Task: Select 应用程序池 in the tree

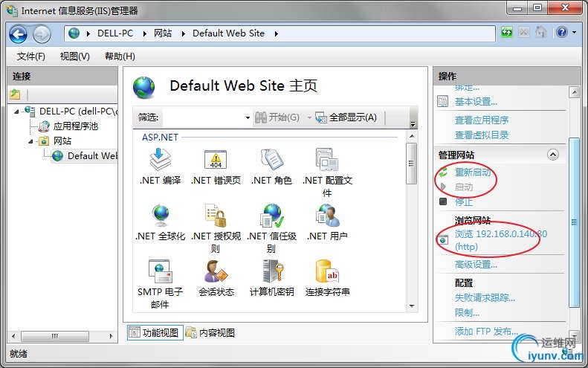Action: coord(75,126)
